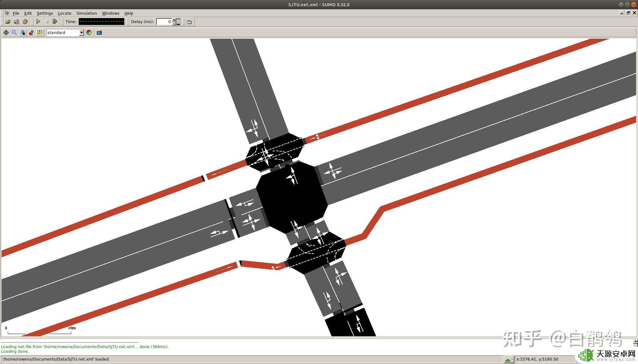The width and height of the screenshot is (638, 364).
Task: Open the SUMO application icon menu
Action: coord(7,13)
